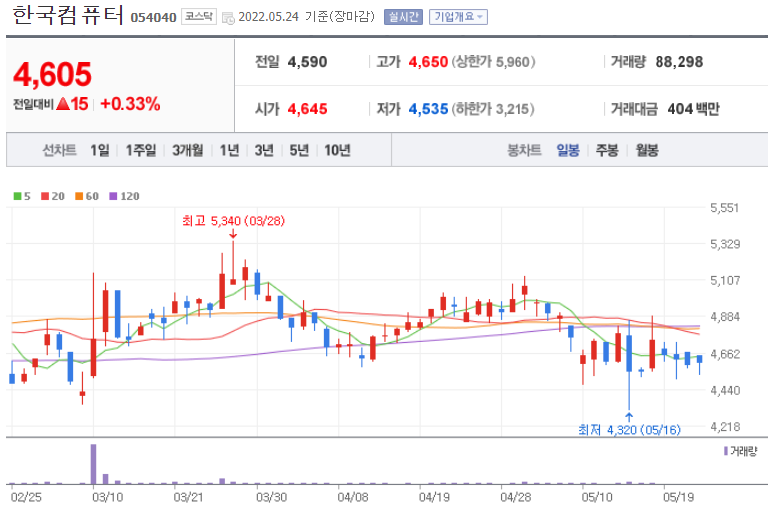768x518 pixels.
Task: Click the 실시간 real-time button
Action: tap(403, 17)
